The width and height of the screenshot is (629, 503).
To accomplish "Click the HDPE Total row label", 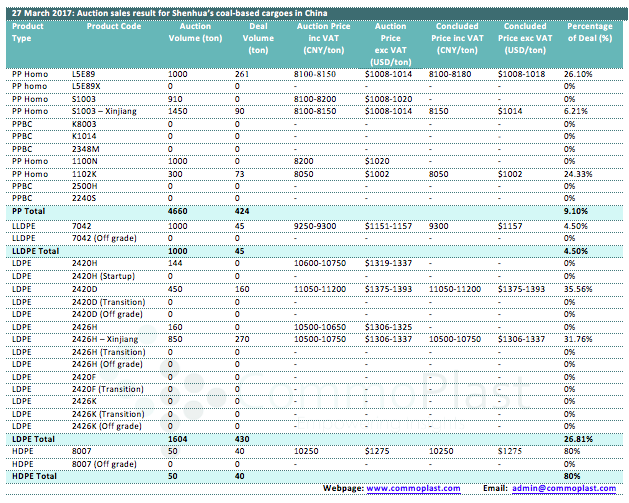I will coord(33,476).
